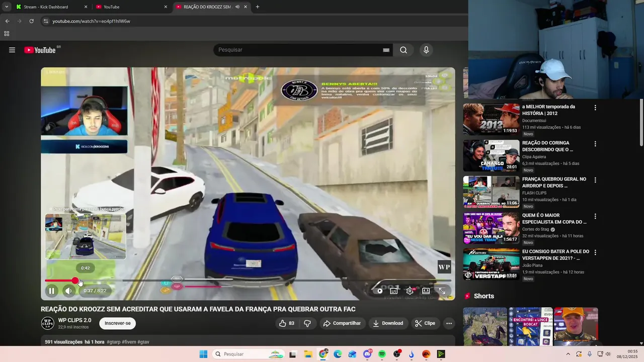
Task: Click the #gtav hashtag
Action: 143,342
